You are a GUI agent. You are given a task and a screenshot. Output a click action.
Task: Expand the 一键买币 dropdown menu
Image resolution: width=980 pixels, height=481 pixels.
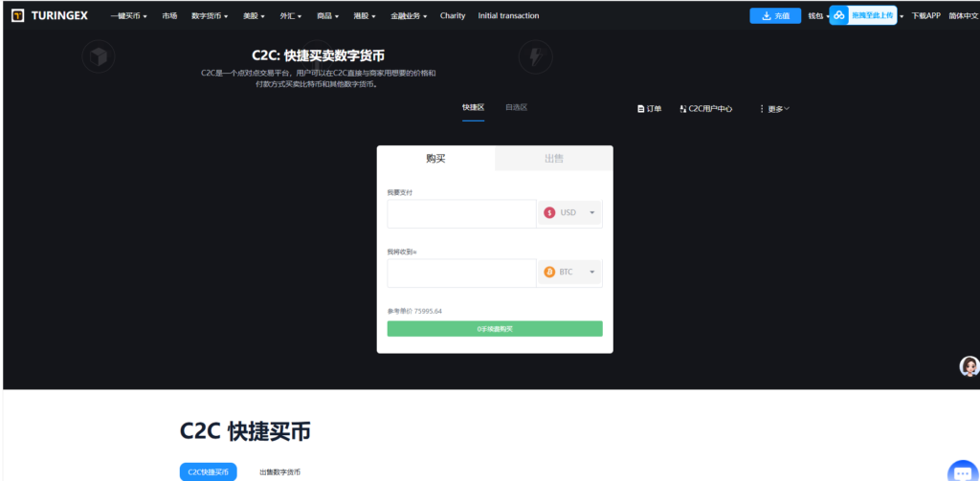tap(129, 15)
